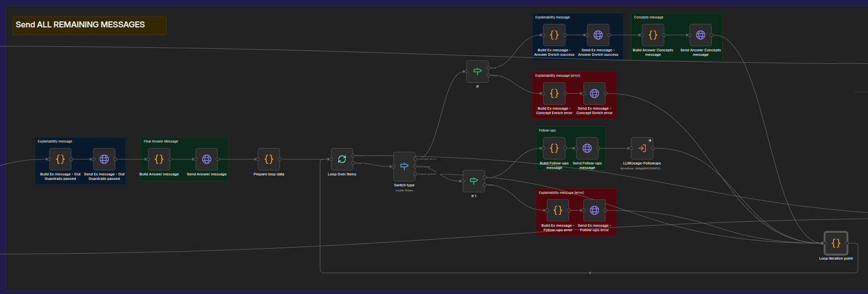The image size is (868, 294).
Task: Click the Final Answer Message group title
Action: (161, 142)
